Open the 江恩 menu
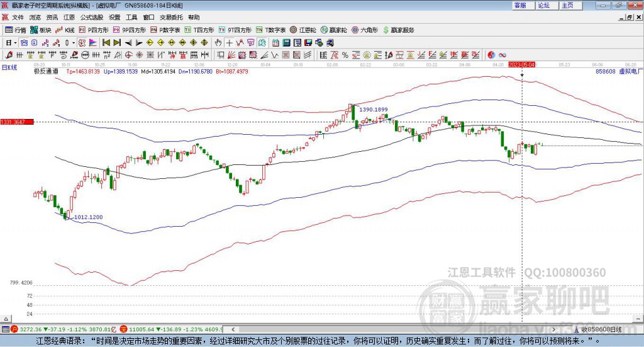 69,17
